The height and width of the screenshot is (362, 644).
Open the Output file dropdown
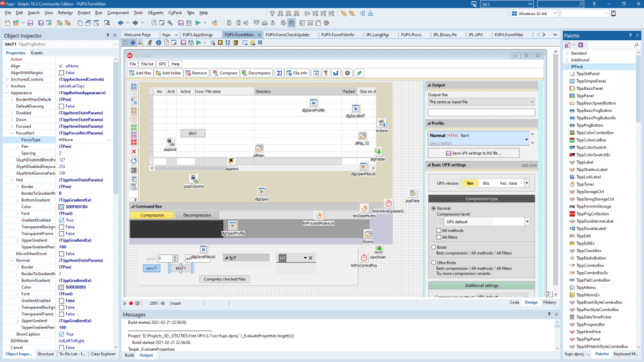[x=531, y=101]
